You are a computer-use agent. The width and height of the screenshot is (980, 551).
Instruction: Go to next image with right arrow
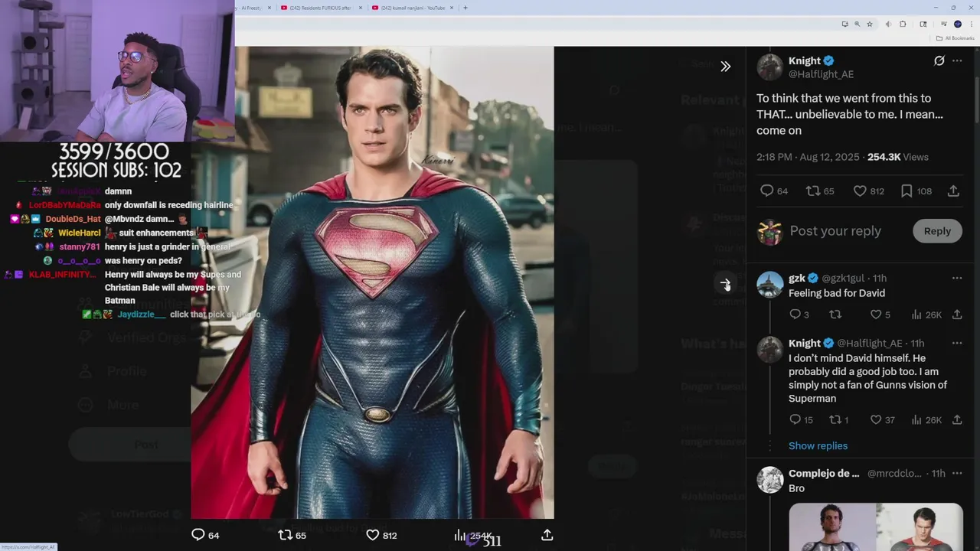coord(725,284)
